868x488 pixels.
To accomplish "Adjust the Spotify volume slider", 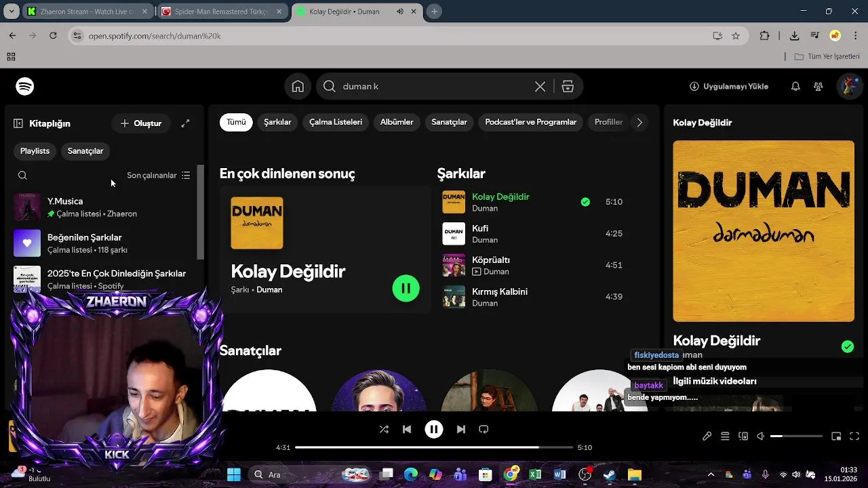I will tap(797, 436).
